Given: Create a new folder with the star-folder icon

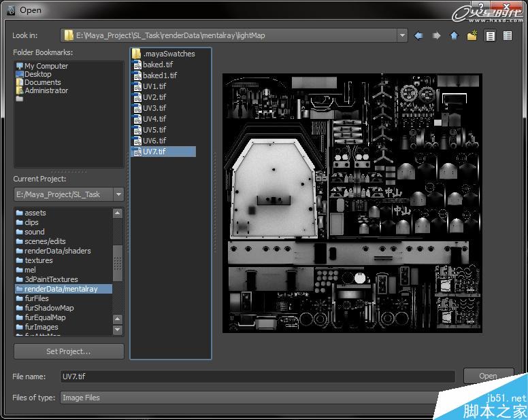Looking at the screenshot, I should pyautogui.click(x=472, y=35).
